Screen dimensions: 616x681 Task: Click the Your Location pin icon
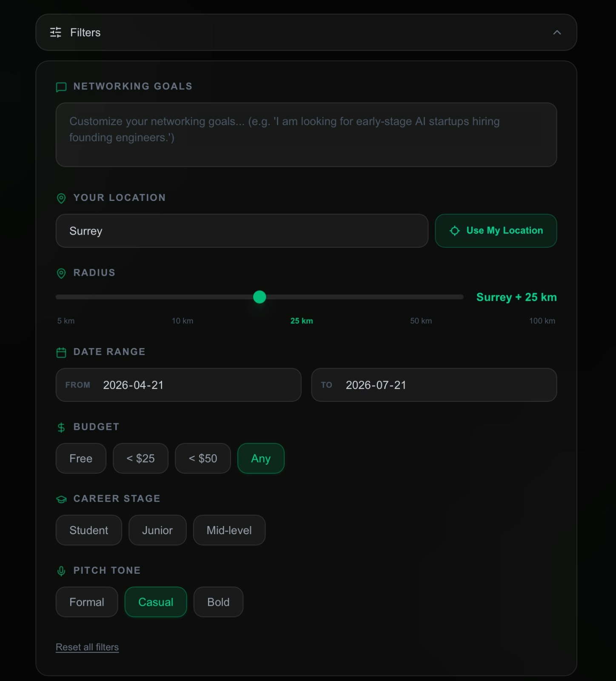pyautogui.click(x=61, y=198)
